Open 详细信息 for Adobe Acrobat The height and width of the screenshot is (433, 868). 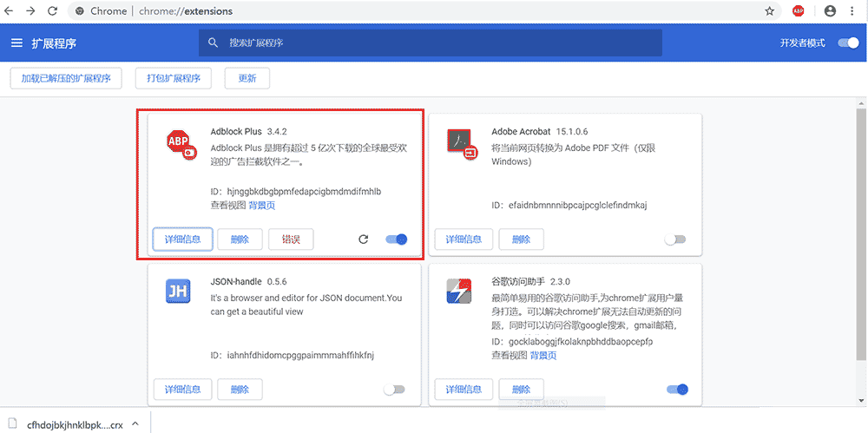pyautogui.click(x=464, y=239)
